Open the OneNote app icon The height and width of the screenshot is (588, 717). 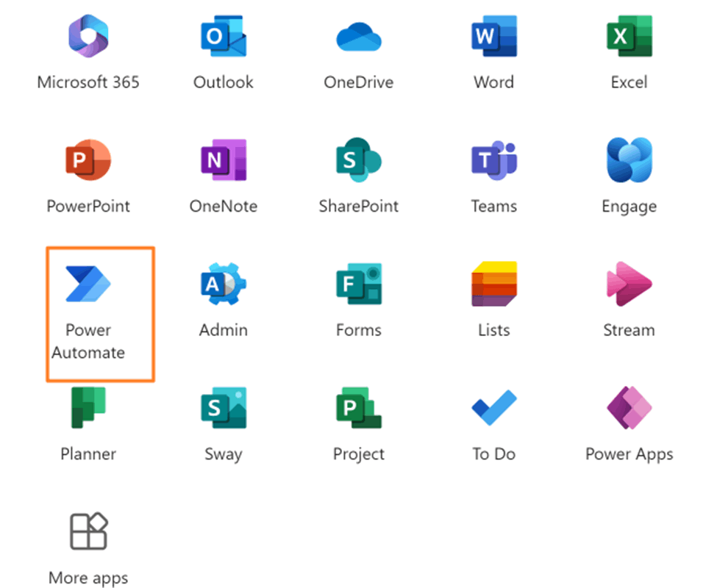click(224, 160)
